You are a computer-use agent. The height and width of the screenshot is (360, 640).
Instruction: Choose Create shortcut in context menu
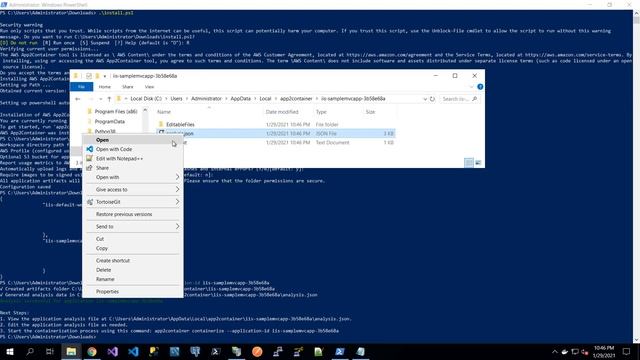(x=133, y=260)
